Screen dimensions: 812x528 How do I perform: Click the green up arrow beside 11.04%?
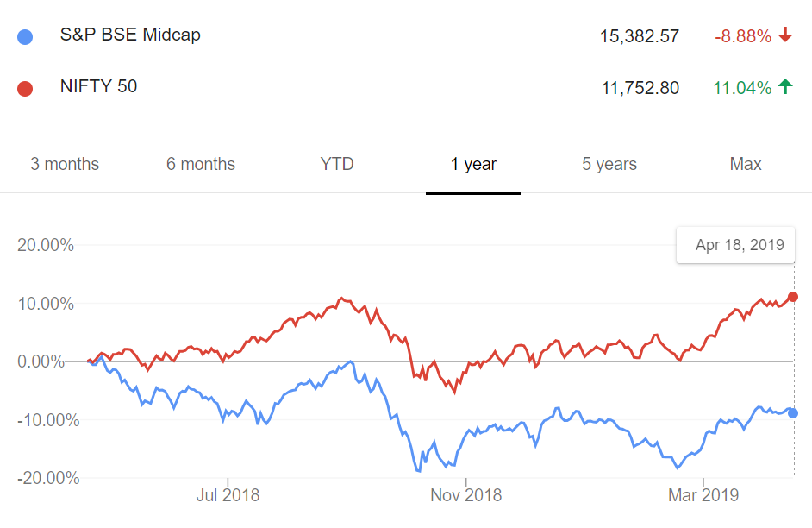784,86
